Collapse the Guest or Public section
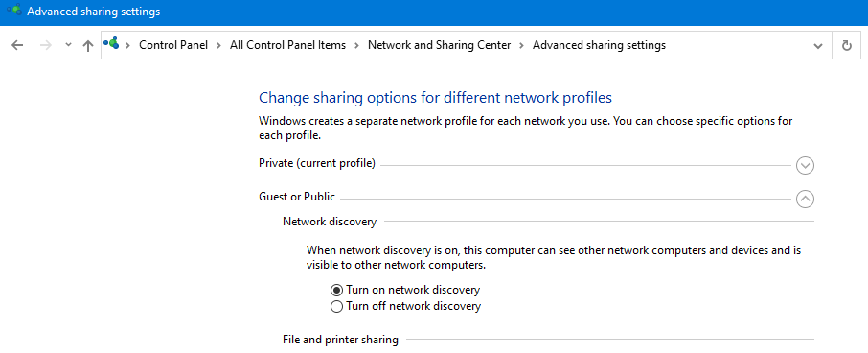This screenshot has height=353, width=868. 805,199
